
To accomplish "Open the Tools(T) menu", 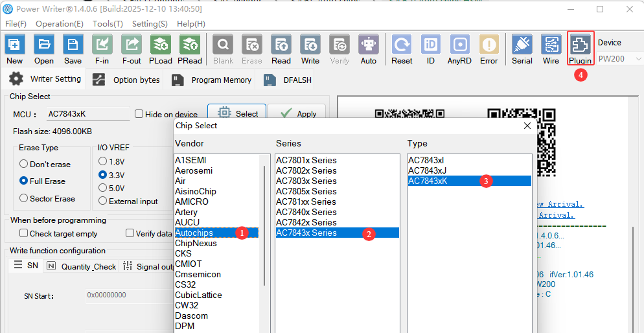I will tap(108, 23).
